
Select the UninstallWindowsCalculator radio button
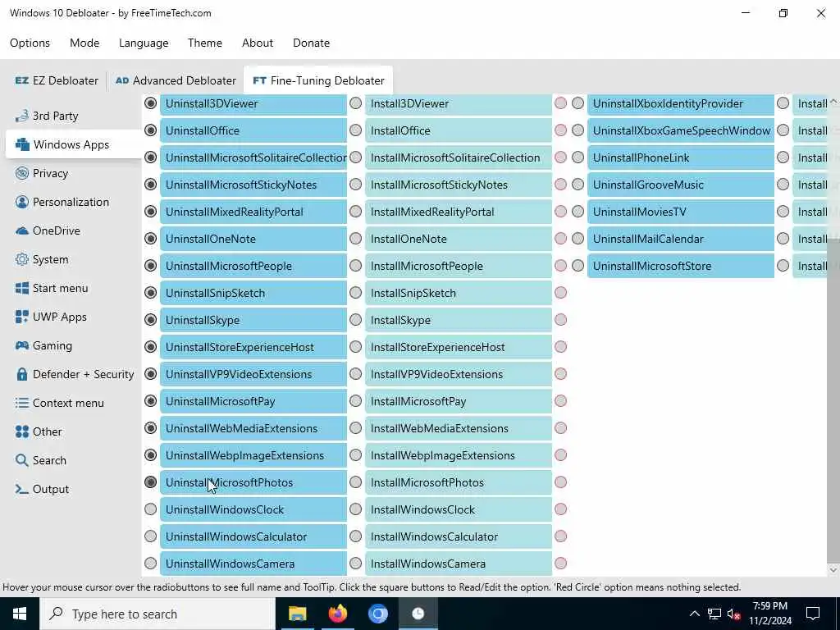(x=151, y=536)
